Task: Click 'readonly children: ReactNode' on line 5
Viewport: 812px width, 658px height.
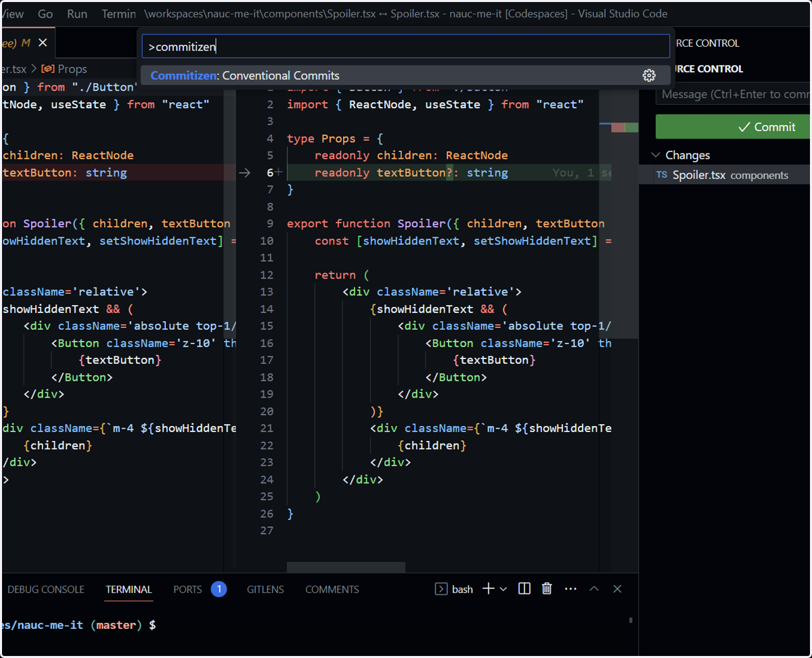Action: point(411,156)
